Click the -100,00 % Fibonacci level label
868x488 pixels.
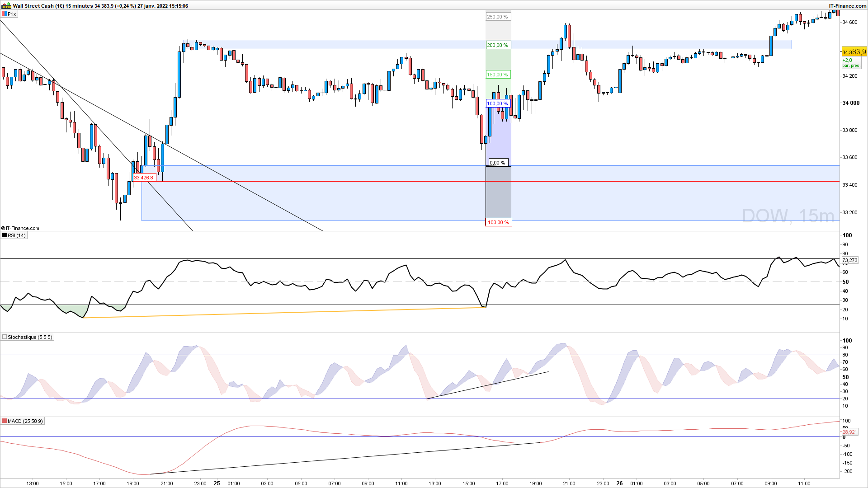[x=498, y=222]
